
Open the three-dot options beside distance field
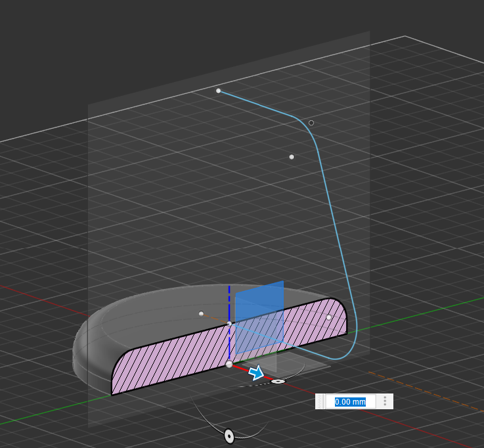[385, 401]
